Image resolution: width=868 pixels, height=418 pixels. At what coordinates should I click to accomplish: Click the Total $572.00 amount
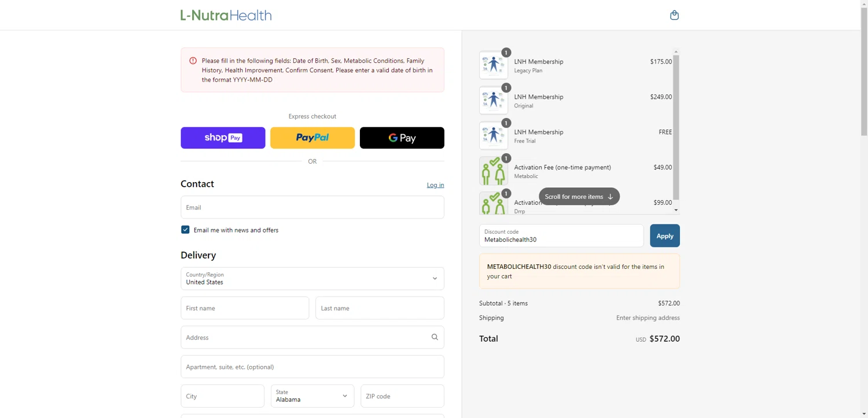pyautogui.click(x=664, y=339)
